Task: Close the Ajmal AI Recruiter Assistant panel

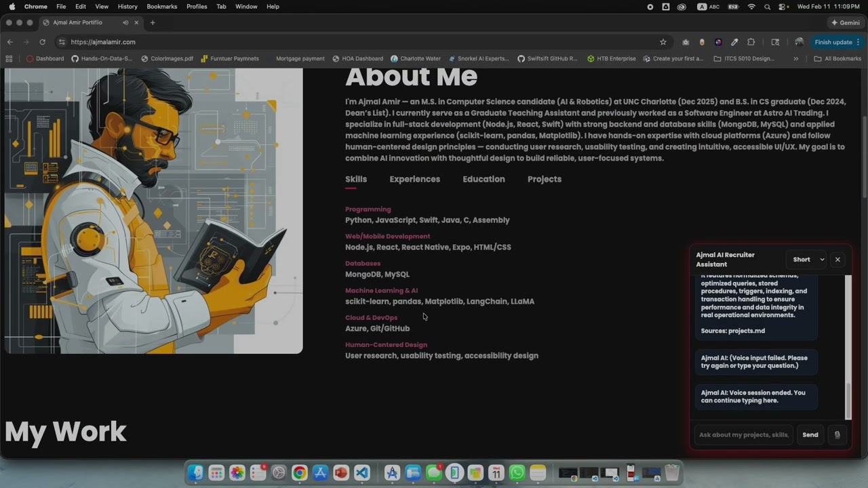Action: 837,260
